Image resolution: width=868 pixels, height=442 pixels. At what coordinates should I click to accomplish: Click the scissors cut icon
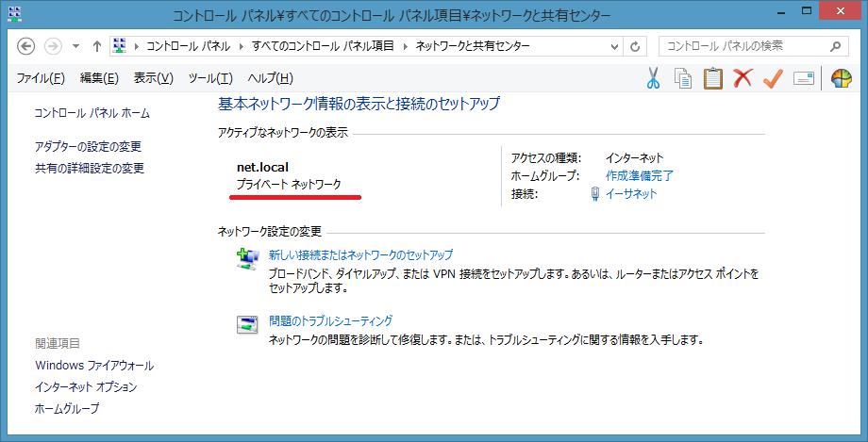pyautogui.click(x=653, y=78)
